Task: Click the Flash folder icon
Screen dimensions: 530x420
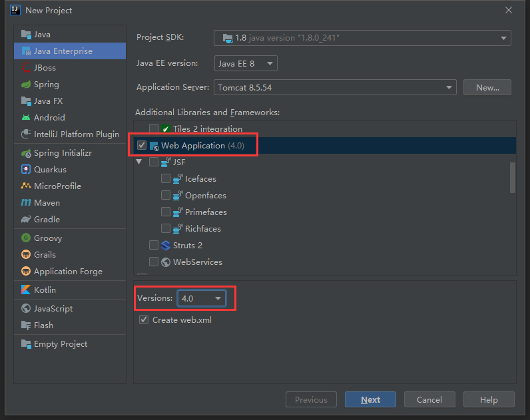Action: click(26, 325)
